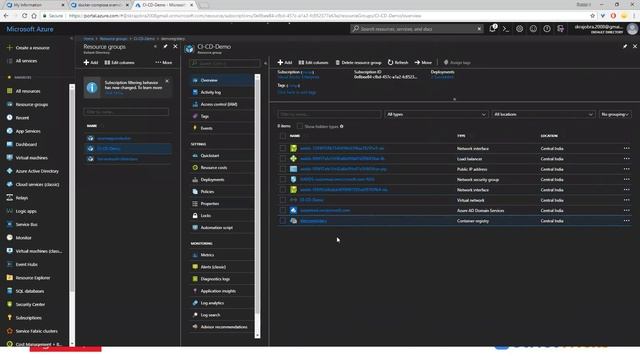Open Automation script menu item
Screen dimensions: 640x360
221,227
